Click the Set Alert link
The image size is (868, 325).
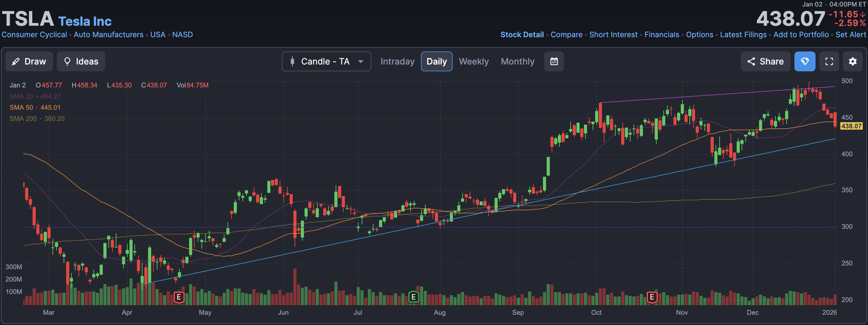pyautogui.click(x=851, y=35)
